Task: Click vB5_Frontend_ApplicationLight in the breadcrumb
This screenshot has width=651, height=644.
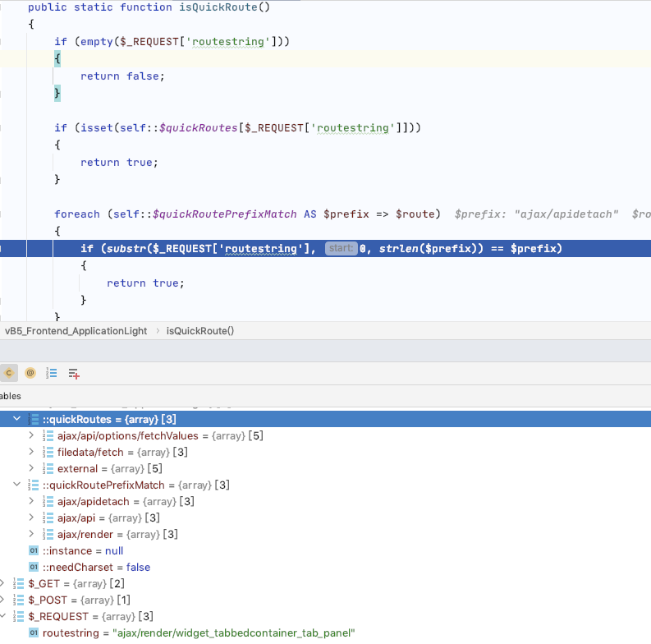Action: pyautogui.click(x=76, y=330)
